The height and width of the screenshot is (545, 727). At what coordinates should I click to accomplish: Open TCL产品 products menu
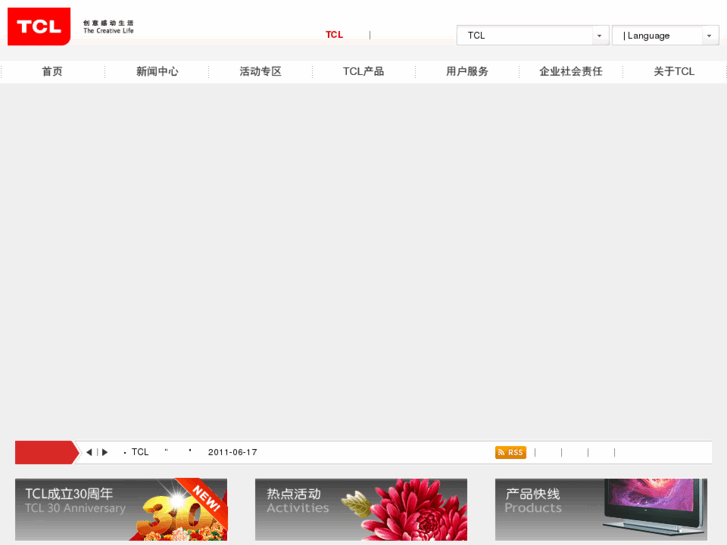pyautogui.click(x=364, y=71)
